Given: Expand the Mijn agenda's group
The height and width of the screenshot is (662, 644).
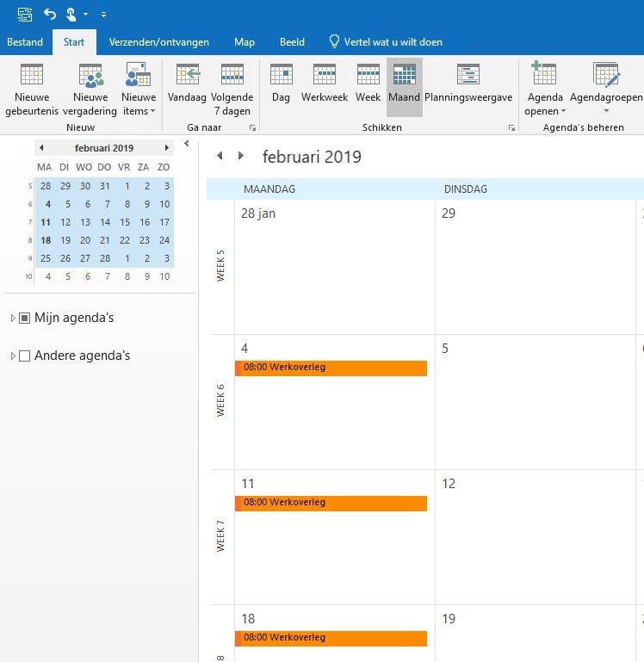Looking at the screenshot, I should coord(13,318).
